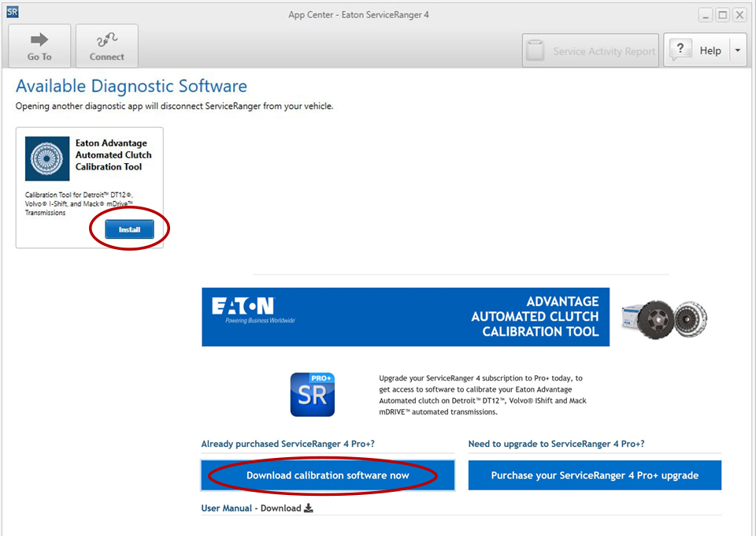Screen dimensions: 756x536
Task: Click the SR app icon in title bar
Action: point(13,12)
